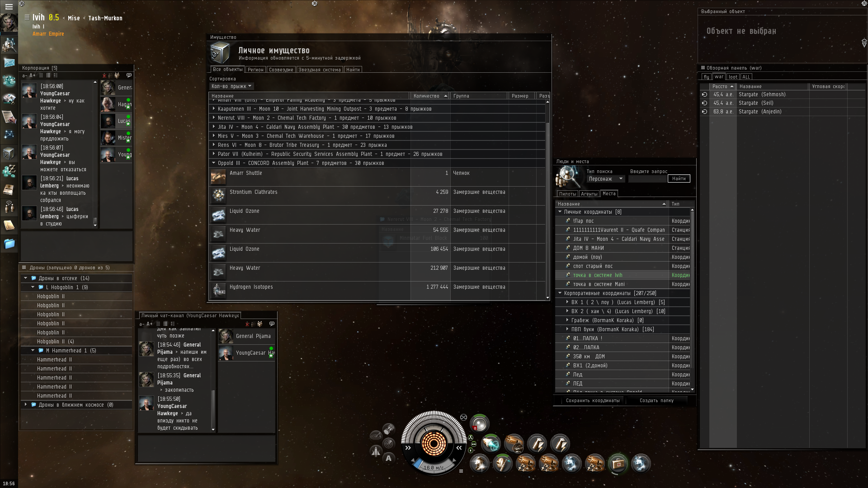Increase font size A+ in Corporation chat

[x=33, y=75]
